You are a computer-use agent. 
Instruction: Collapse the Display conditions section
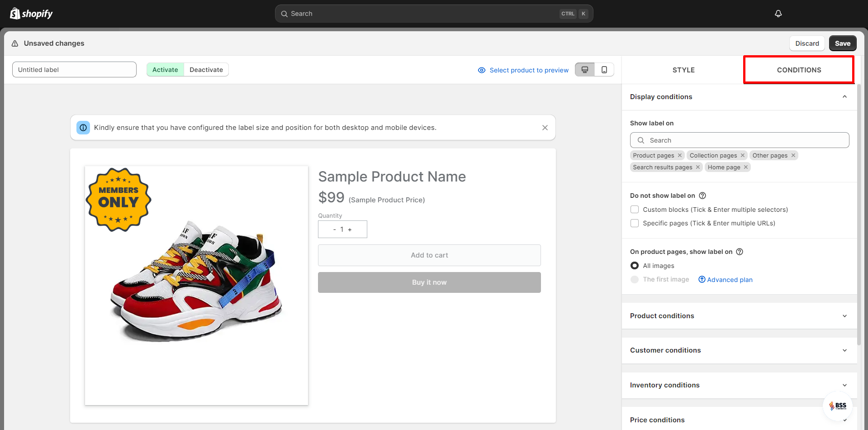[x=844, y=96]
